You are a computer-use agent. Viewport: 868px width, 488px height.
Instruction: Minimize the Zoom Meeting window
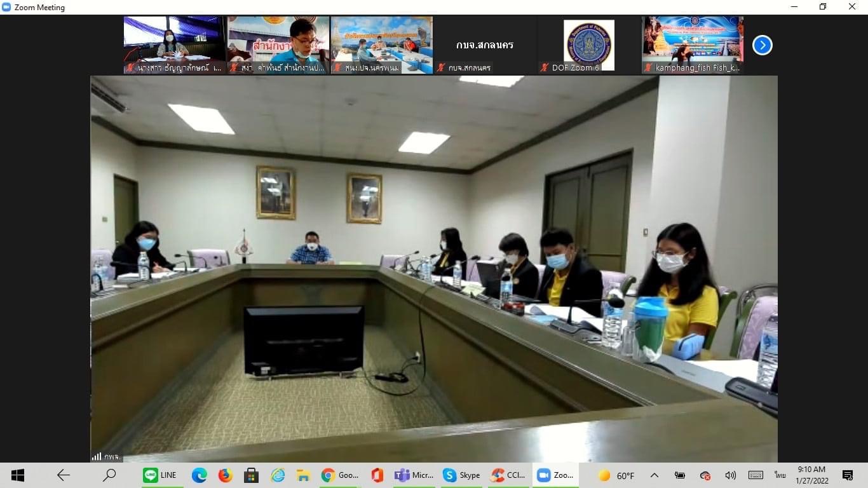[794, 7]
